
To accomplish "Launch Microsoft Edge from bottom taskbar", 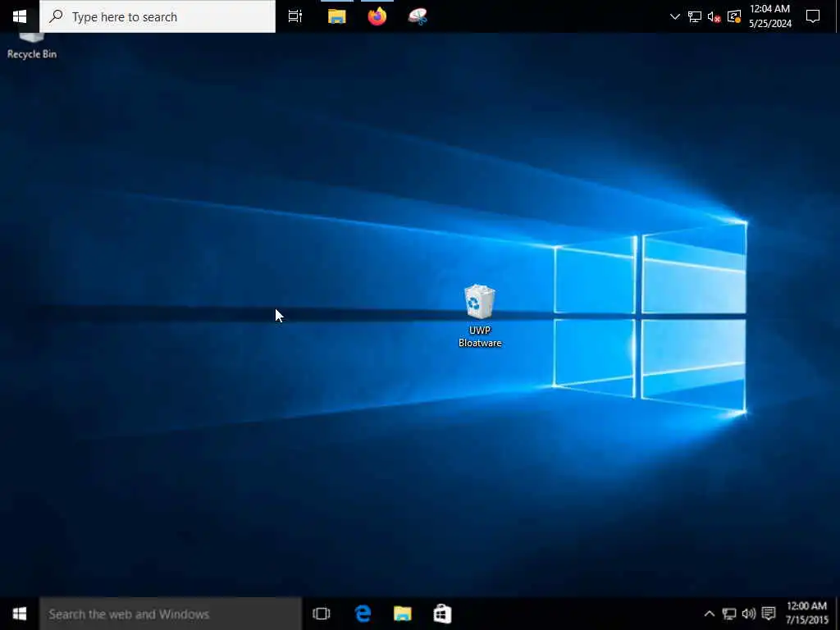I will 363,614.
